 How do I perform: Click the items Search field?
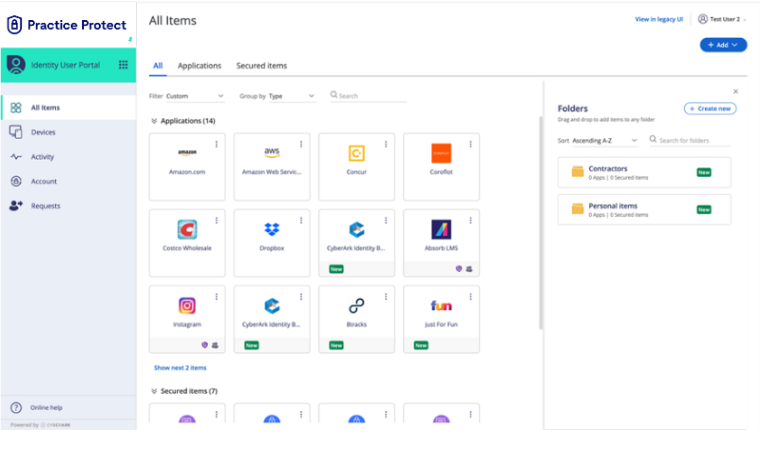[369, 96]
